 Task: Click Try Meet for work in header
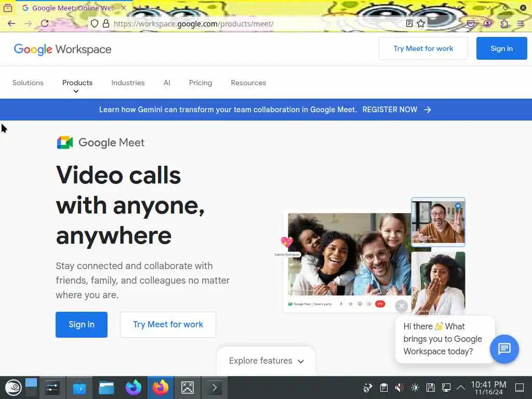coord(423,48)
